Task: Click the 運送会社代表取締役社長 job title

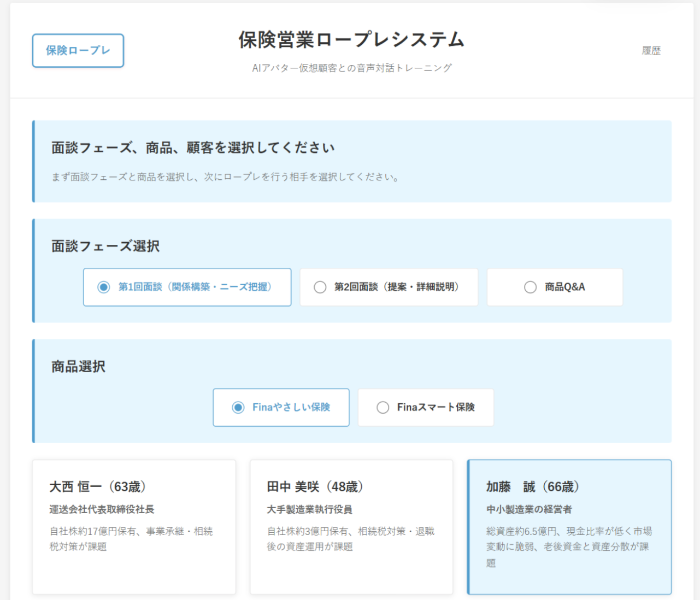Action: tap(102, 509)
